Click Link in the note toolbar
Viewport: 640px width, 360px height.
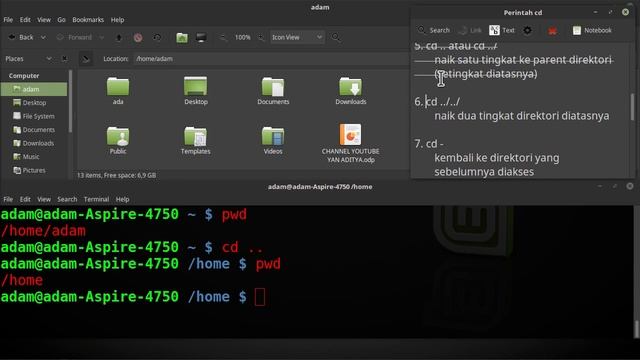(x=470, y=30)
